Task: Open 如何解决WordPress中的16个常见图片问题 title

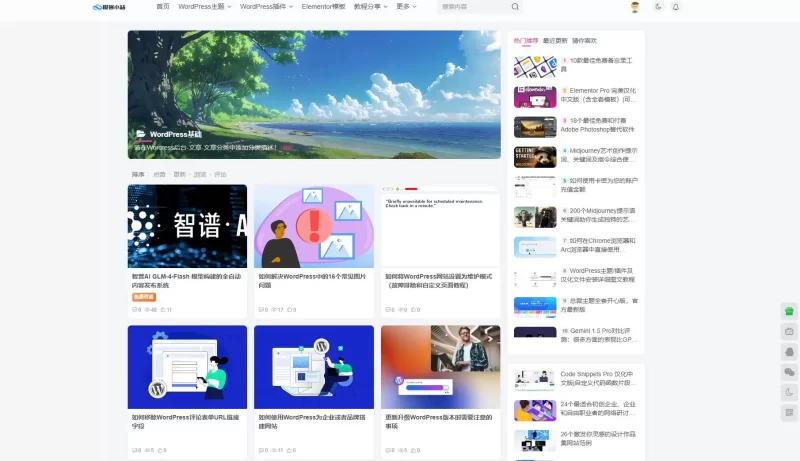Action: (x=312, y=280)
